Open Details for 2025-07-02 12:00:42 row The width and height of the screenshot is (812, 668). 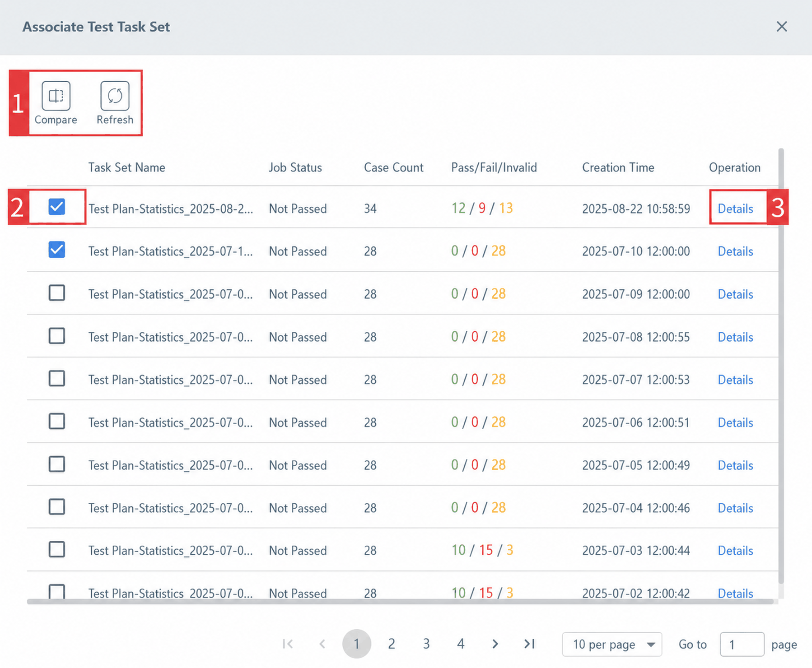(736, 593)
